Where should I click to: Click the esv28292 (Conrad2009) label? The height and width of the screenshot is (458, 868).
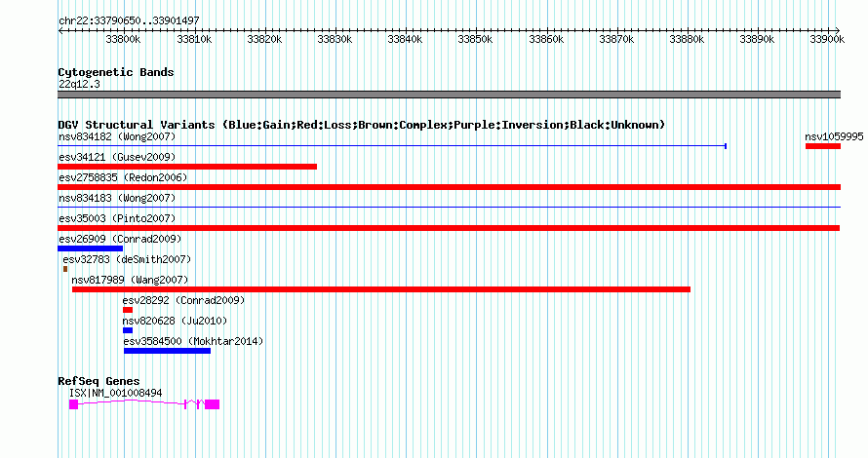coord(183,300)
